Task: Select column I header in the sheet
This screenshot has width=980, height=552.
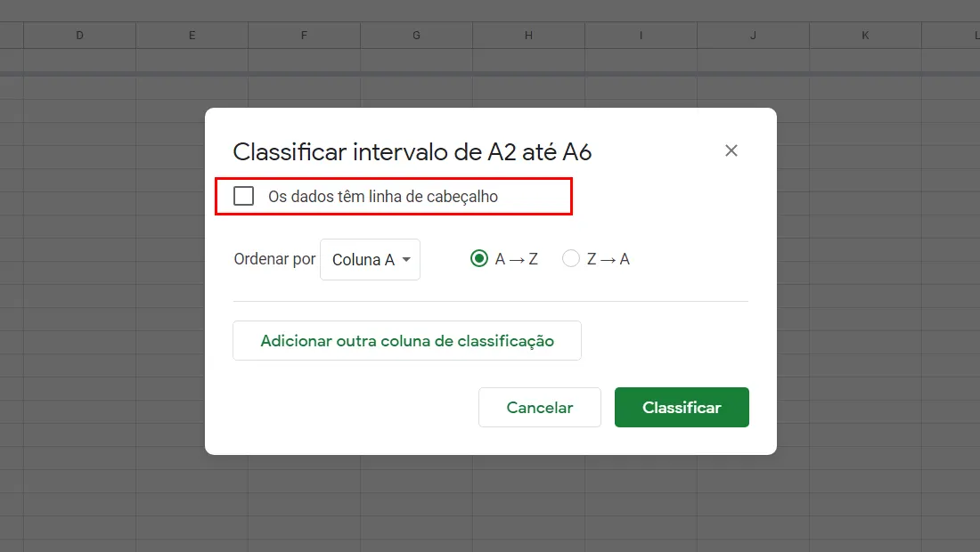Action: click(x=641, y=36)
